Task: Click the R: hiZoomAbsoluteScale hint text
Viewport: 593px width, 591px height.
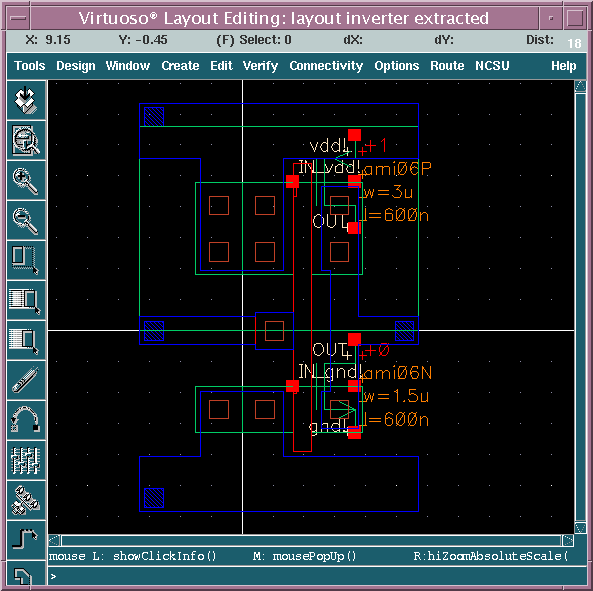Action: (491, 556)
